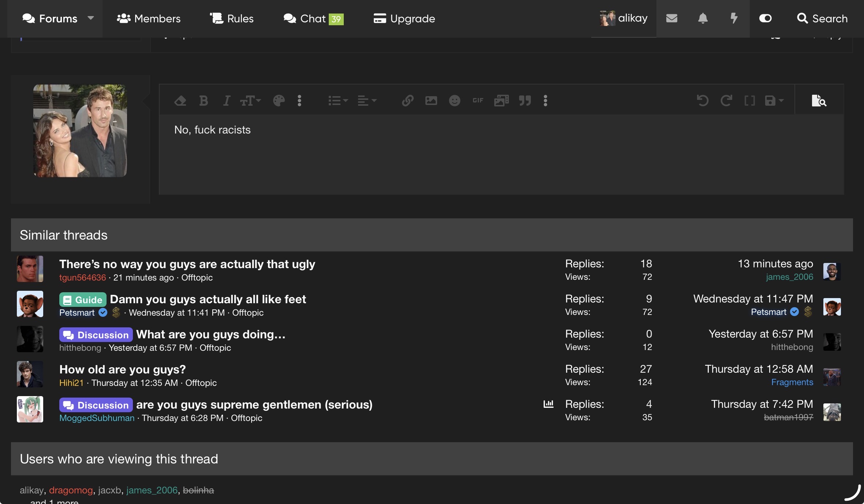Viewport: 864px width, 504px height.
Task: Toggle italic text in the reply editor
Action: [227, 101]
